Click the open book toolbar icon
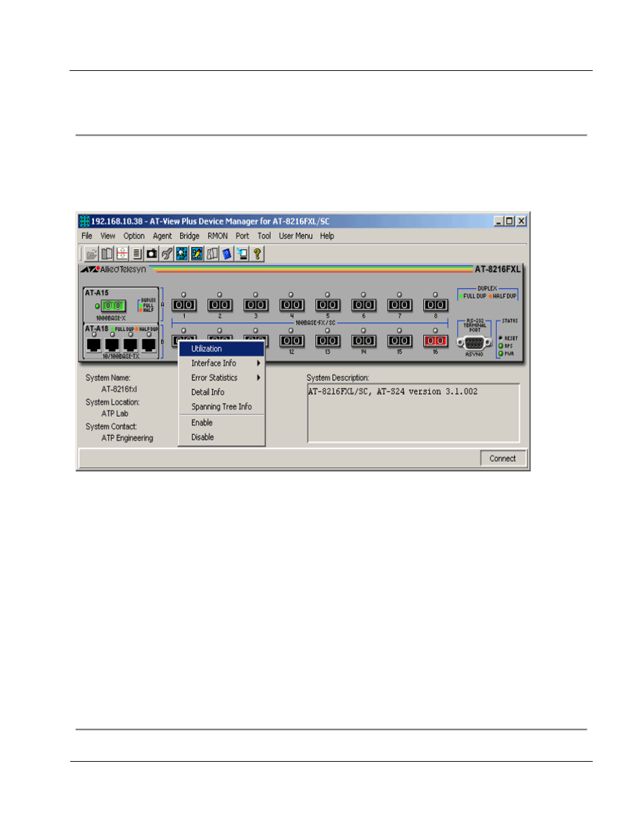The height and width of the screenshot is (834, 644). pos(107,254)
